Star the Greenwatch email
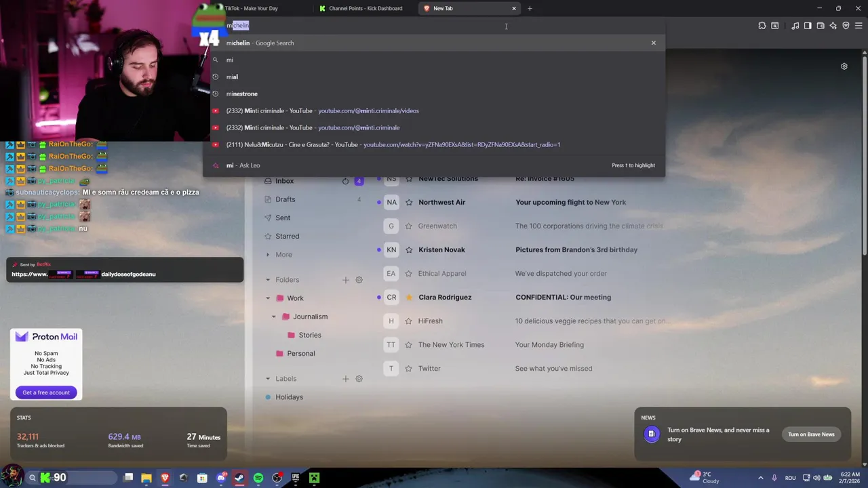 pos(409,226)
